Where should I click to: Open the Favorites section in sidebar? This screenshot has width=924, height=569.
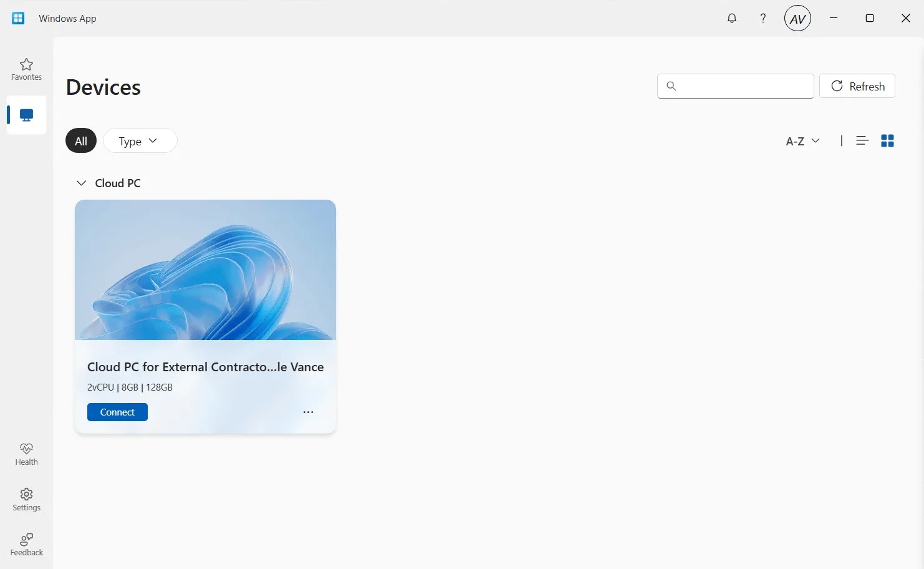(x=26, y=69)
